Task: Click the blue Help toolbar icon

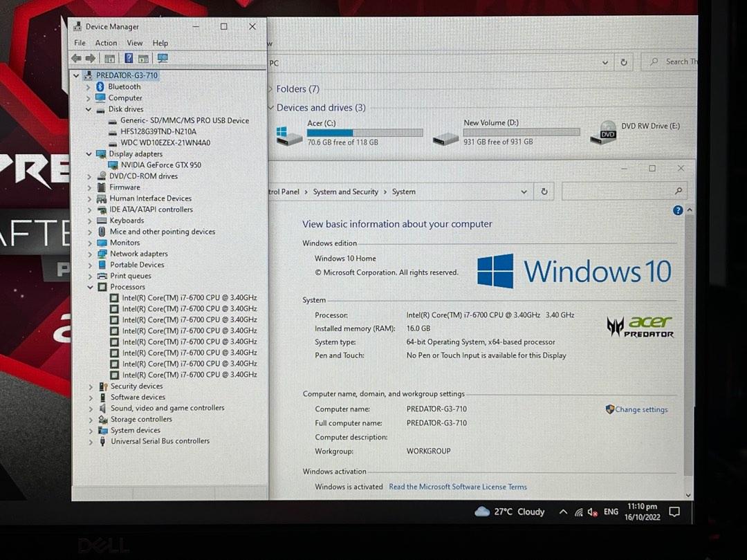Action: coord(128,59)
